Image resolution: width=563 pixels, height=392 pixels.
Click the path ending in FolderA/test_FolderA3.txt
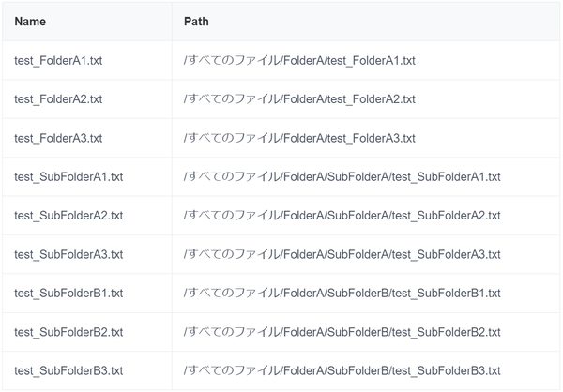pos(299,138)
